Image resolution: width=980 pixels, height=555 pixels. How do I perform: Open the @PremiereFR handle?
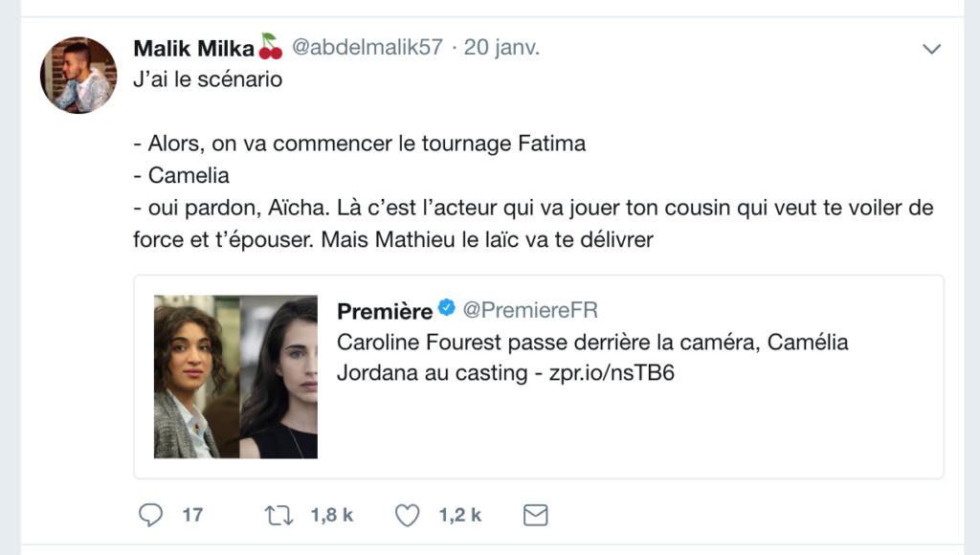coord(531,311)
